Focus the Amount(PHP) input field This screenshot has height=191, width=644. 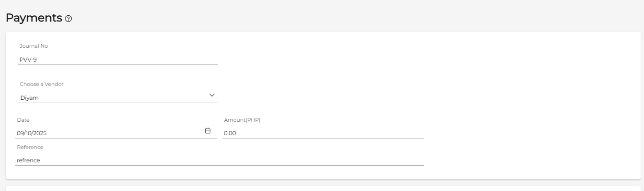[x=323, y=133]
